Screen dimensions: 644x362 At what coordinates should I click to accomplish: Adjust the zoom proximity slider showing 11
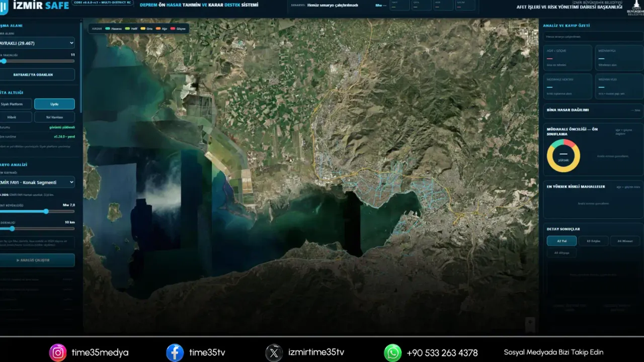[x=37, y=61]
